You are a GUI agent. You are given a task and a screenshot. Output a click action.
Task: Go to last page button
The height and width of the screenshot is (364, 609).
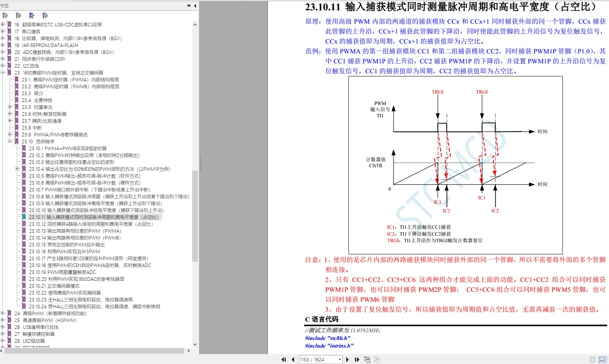357,359
